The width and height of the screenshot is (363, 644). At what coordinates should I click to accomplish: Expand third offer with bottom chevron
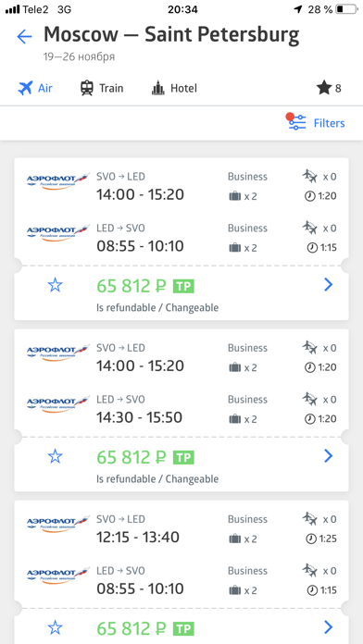(x=328, y=626)
